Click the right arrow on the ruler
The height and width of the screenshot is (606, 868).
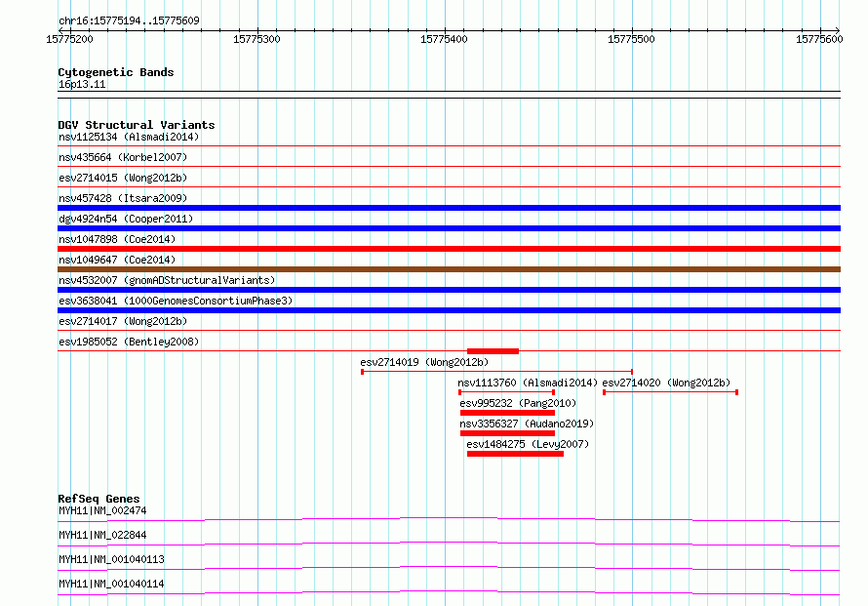(x=838, y=30)
